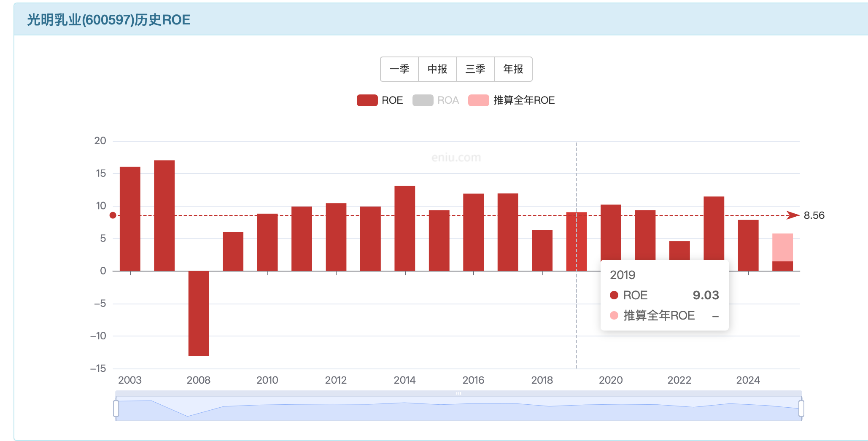
Task: Toggle the greyed-out ROA legend series
Action: (x=435, y=100)
